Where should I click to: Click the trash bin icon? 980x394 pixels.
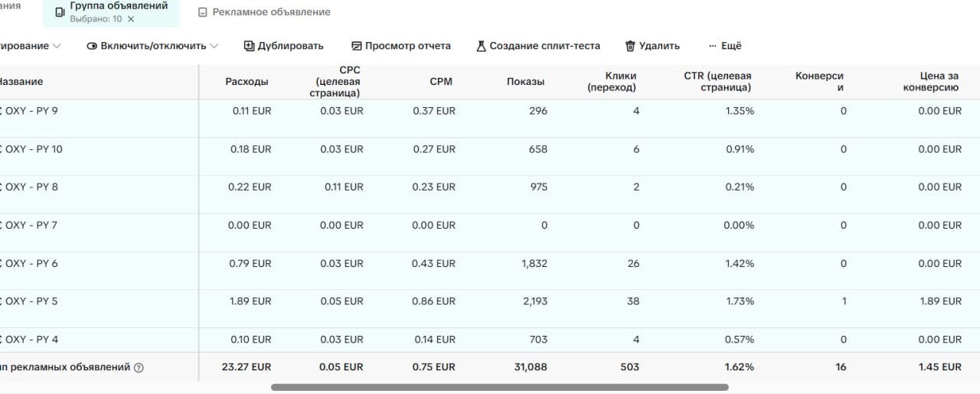(630, 46)
